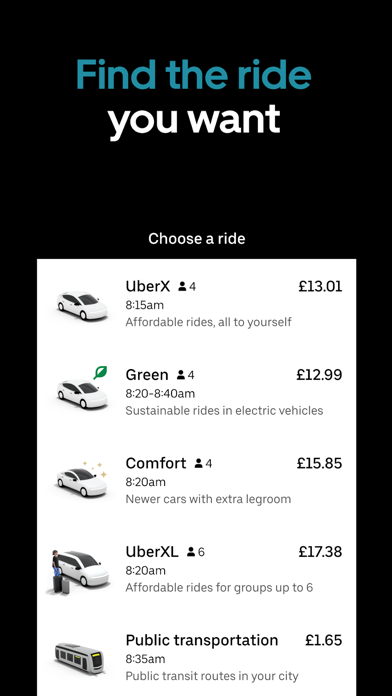Select the UberX car icon
392x696 pixels.
pos(83,305)
